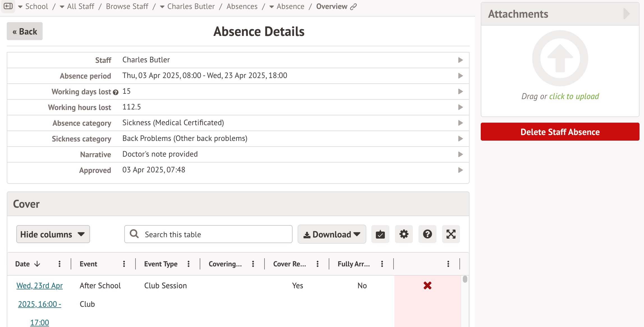Click Delete Staff Absence button
Screen dimensions: 644x327
pyautogui.click(x=560, y=132)
